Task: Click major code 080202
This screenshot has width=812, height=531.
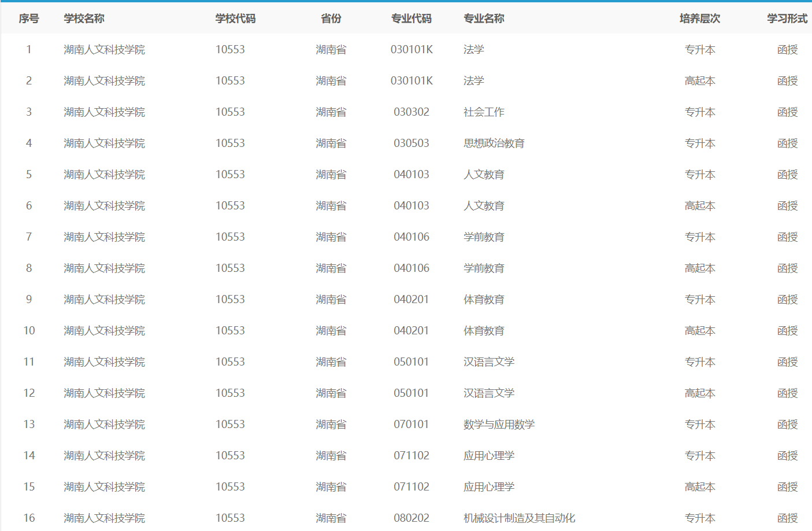Action: click(411, 518)
